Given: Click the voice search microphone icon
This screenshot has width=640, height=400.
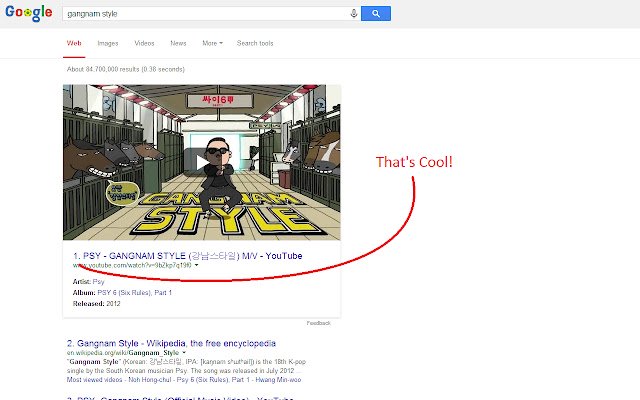Looking at the screenshot, I should (354, 13).
